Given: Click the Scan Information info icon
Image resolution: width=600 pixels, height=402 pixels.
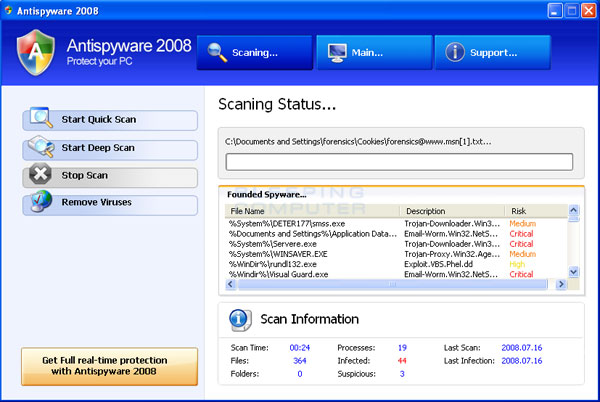Looking at the screenshot, I should pos(240,319).
